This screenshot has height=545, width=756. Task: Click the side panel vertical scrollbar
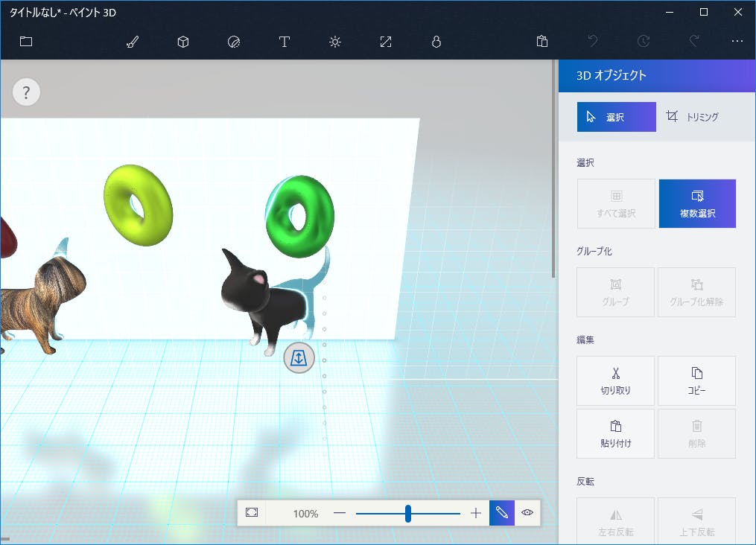click(553, 169)
